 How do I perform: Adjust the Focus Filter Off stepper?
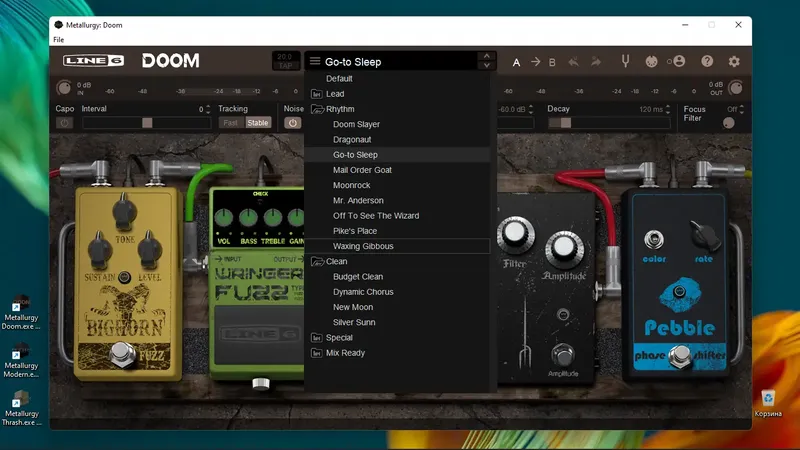pos(741,109)
